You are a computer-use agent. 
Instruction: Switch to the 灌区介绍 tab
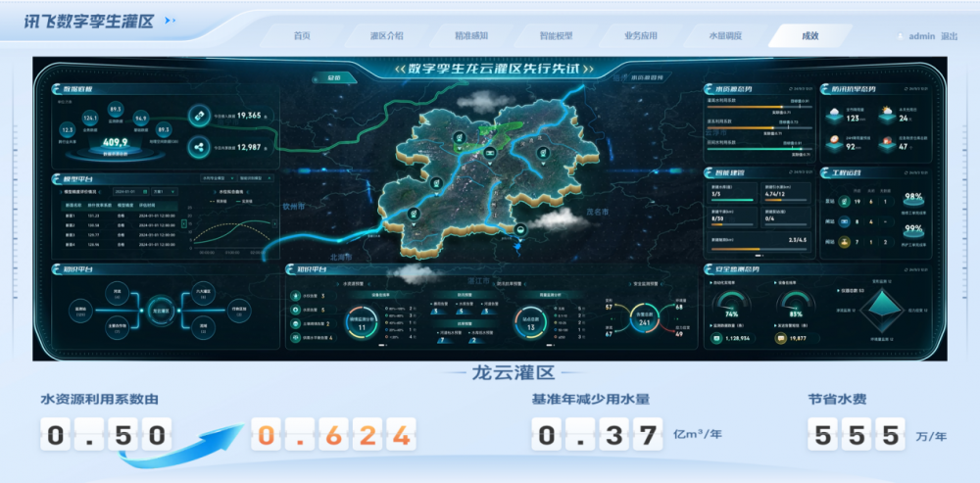coord(386,35)
